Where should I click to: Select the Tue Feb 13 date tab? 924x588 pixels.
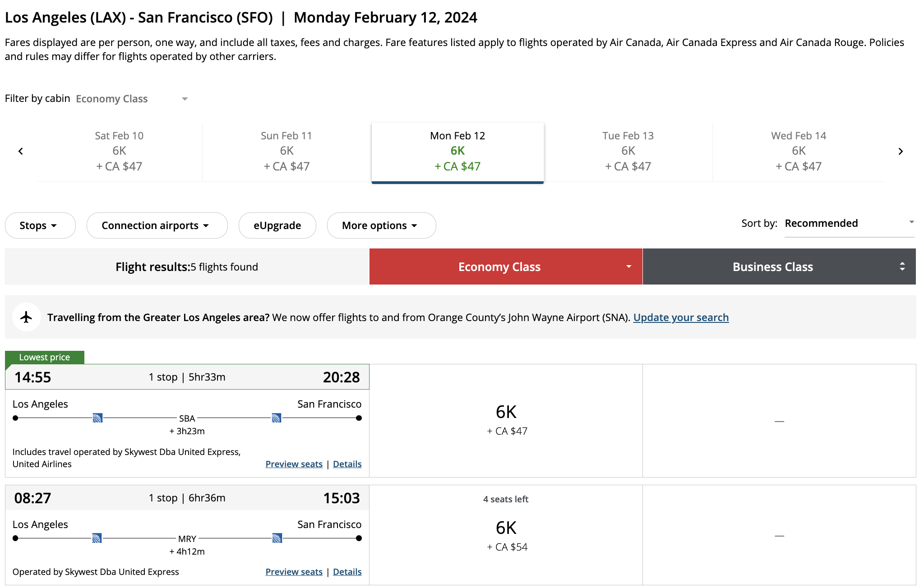point(628,151)
